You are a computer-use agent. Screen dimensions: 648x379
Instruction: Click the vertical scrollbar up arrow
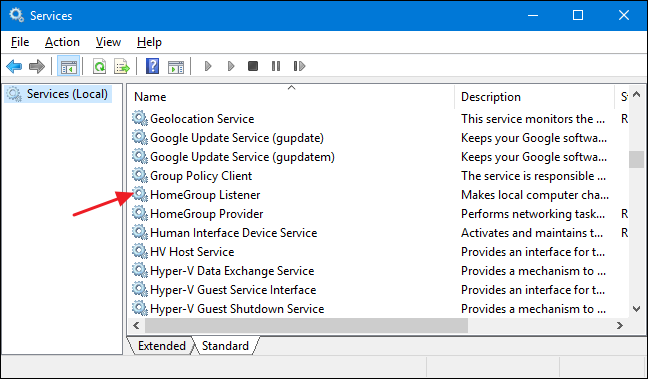click(x=636, y=94)
